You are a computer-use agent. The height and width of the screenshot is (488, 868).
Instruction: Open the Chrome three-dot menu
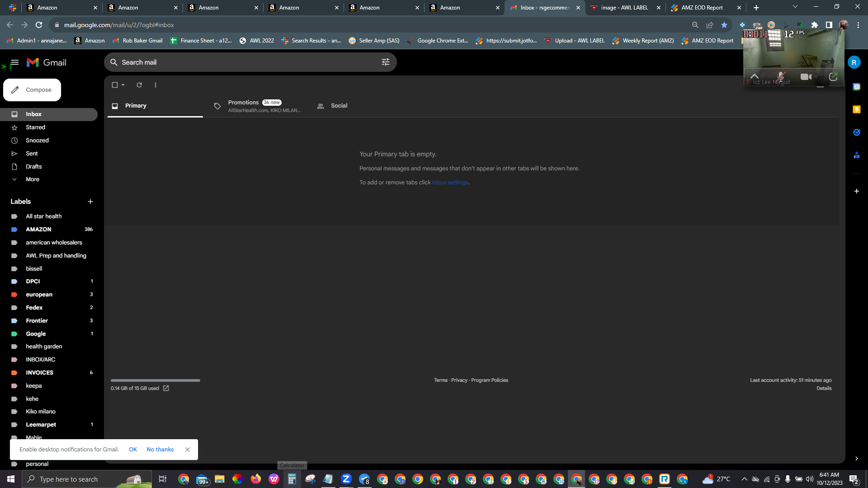pyautogui.click(x=858, y=25)
